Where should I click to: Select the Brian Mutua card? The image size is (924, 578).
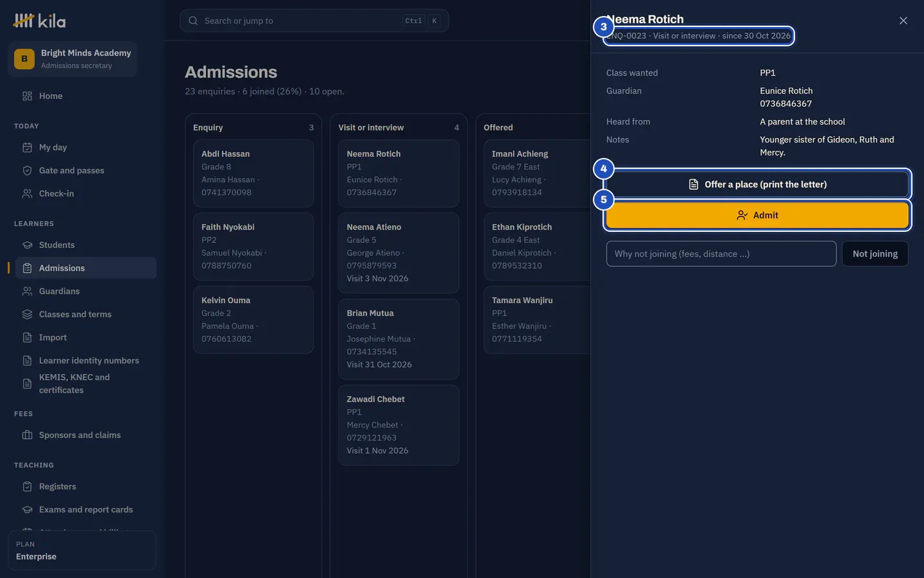click(x=398, y=339)
